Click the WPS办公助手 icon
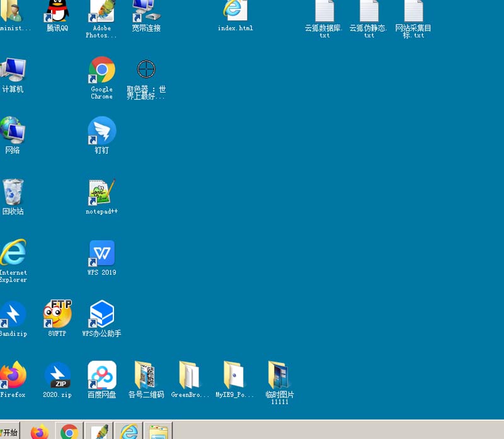 tap(101, 314)
